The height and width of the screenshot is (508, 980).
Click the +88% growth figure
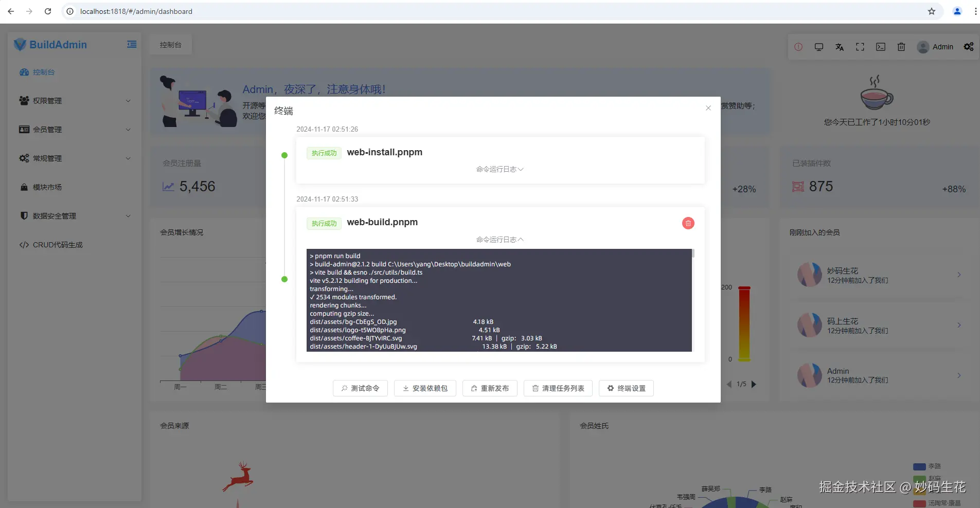click(954, 189)
